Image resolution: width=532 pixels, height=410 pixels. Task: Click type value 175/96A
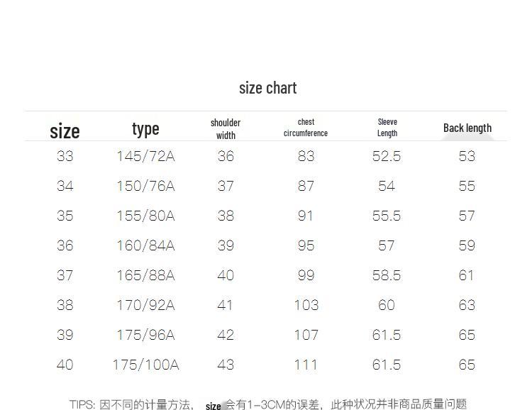pyautogui.click(x=145, y=335)
